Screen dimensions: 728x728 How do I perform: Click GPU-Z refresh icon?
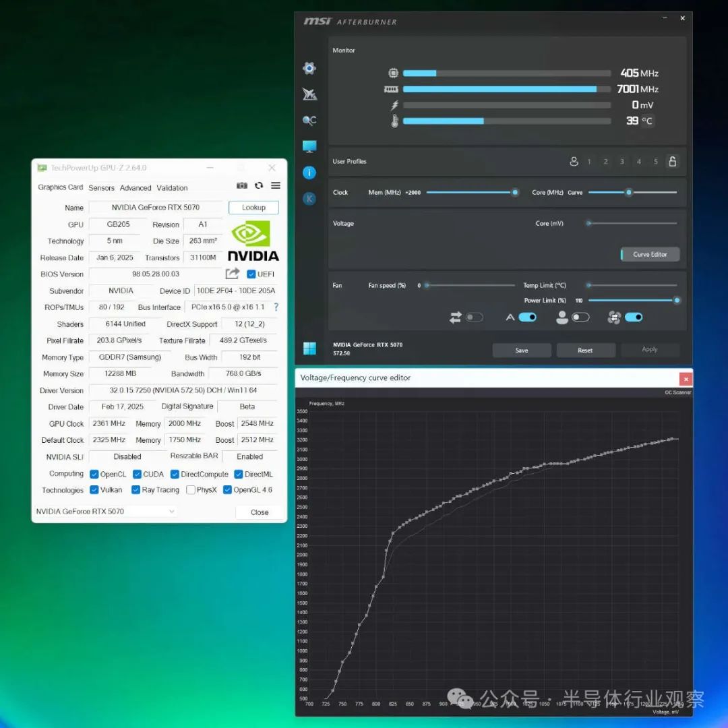click(259, 185)
